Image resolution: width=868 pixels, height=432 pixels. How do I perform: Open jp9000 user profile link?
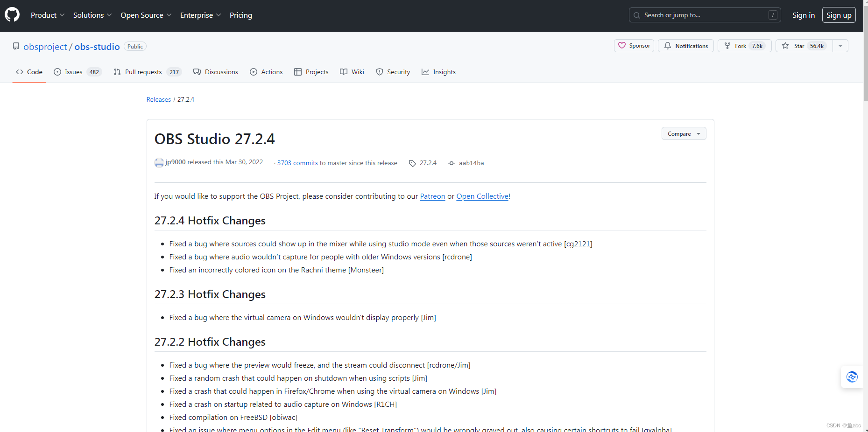(x=176, y=162)
